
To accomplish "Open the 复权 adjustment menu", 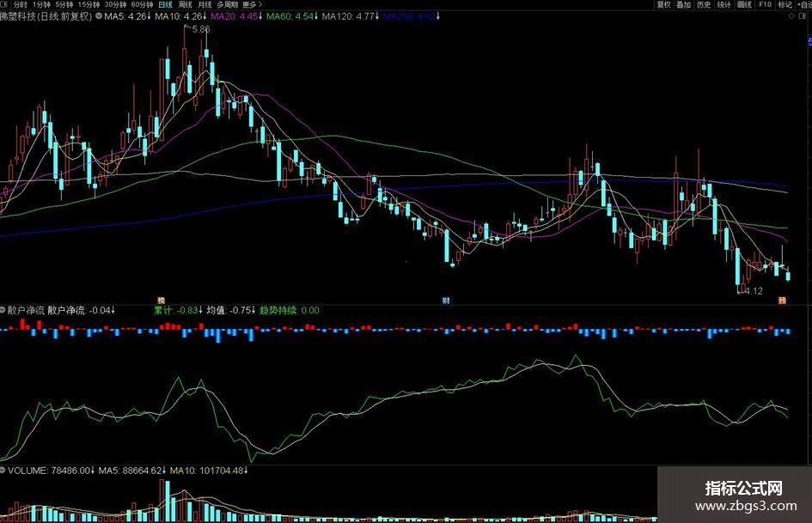I will point(664,4).
